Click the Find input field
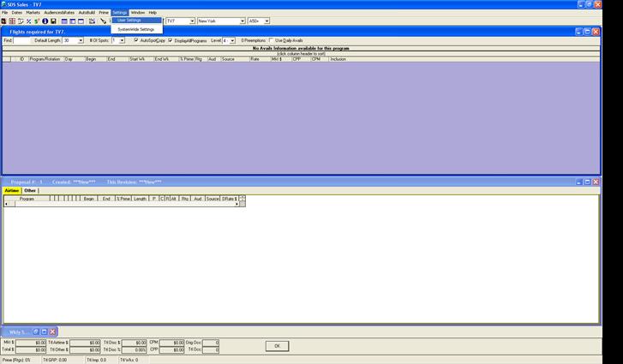The image size is (623, 364). [x=21, y=40]
